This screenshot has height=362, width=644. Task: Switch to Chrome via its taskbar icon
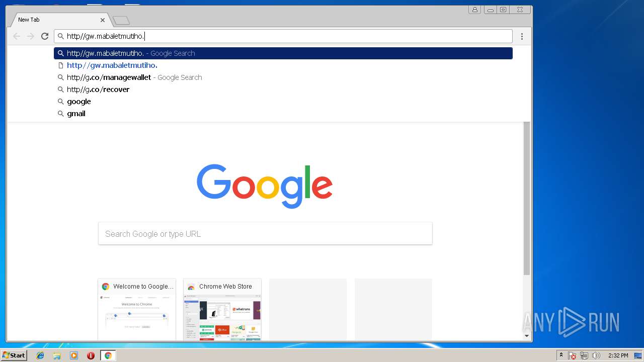108,355
